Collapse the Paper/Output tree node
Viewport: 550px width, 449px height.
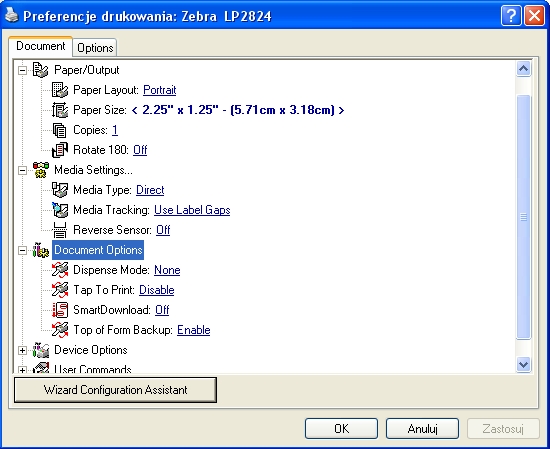[22, 70]
